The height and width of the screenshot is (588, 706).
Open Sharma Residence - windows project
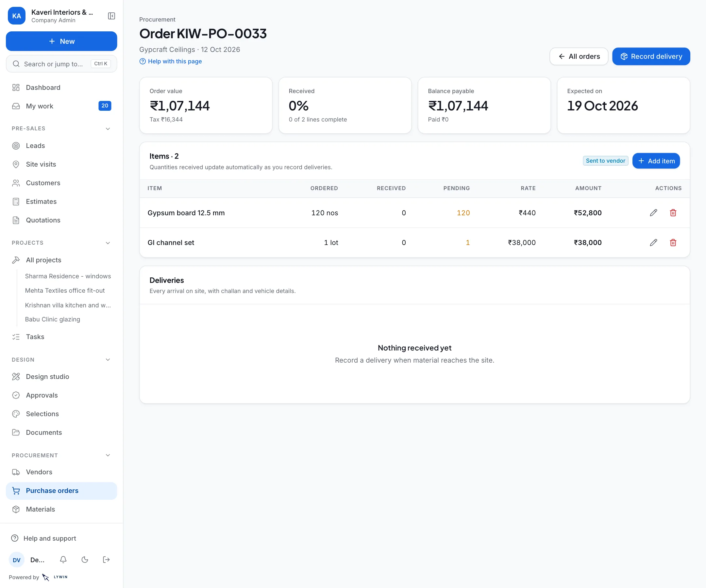coord(68,276)
